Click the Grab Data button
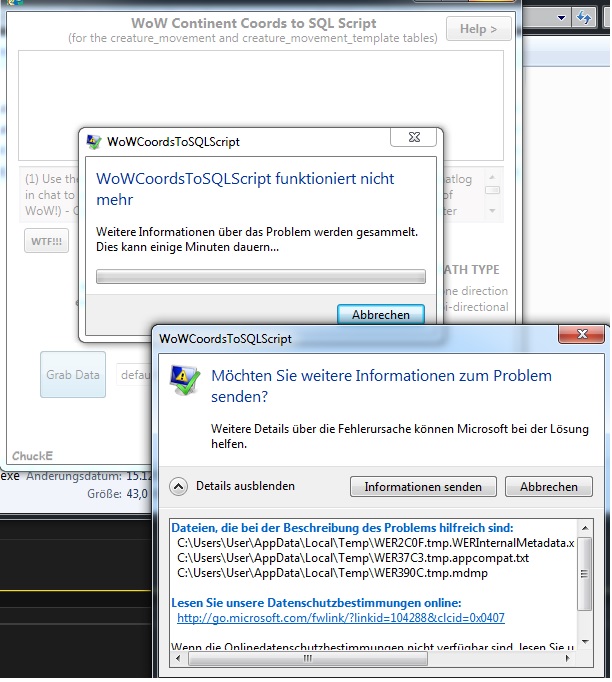 coord(73,374)
